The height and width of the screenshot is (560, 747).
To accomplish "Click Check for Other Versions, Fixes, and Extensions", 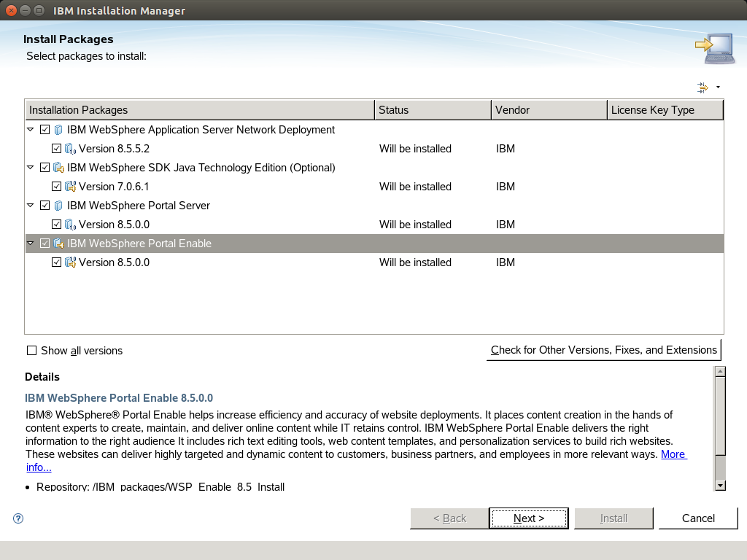I will (603, 350).
